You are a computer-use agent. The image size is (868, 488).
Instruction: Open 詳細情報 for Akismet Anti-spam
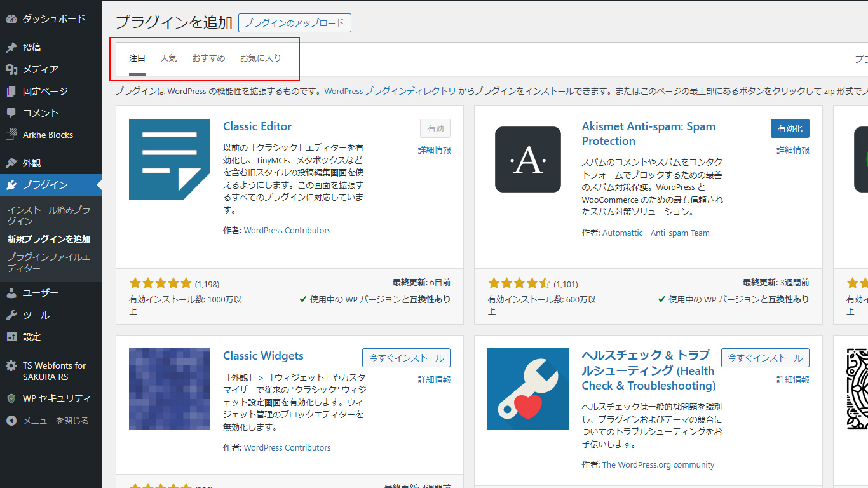pyautogui.click(x=793, y=150)
